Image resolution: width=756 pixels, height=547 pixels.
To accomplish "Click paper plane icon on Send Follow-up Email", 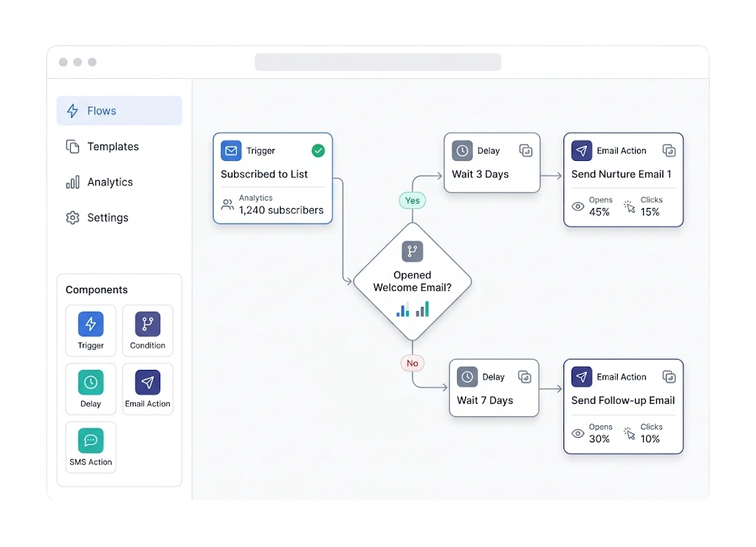I will pos(582,376).
